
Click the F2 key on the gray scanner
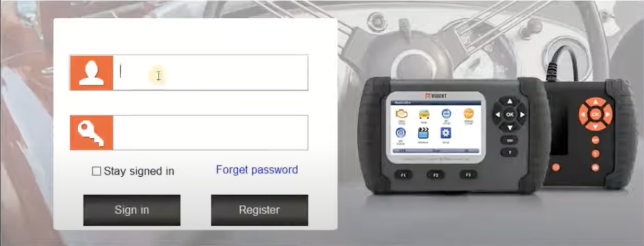click(x=436, y=175)
